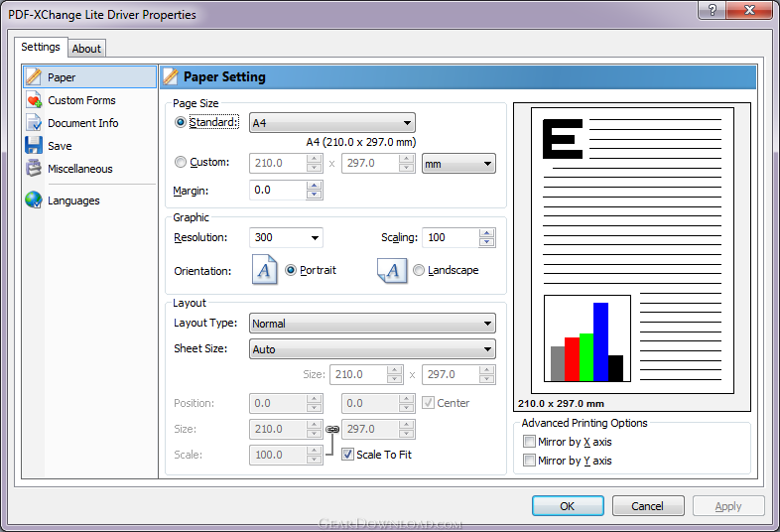Click the help question mark button
Viewport: 780px width, 532px height.
(x=712, y=10)
